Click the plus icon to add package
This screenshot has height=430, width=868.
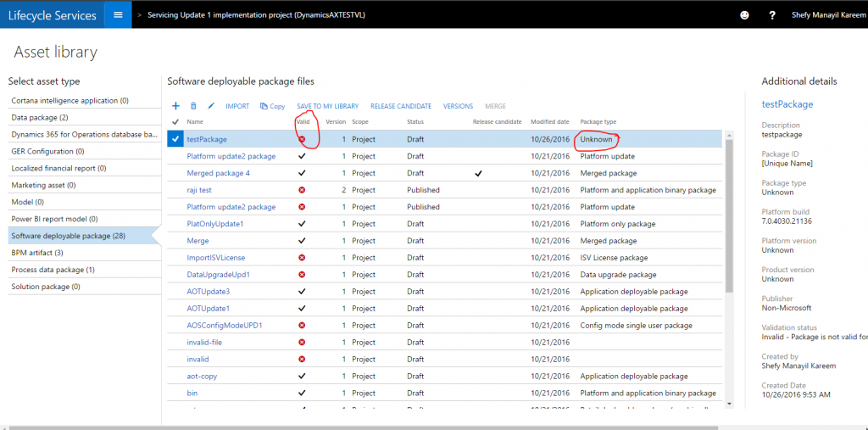(175, 106)
